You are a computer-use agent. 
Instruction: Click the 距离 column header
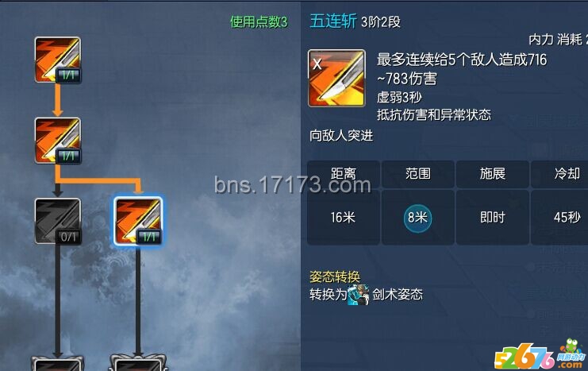343,174
